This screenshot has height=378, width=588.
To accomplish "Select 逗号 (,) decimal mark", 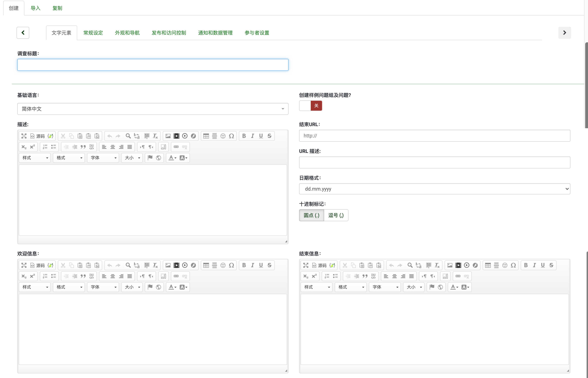I will (x=336, y=215).
